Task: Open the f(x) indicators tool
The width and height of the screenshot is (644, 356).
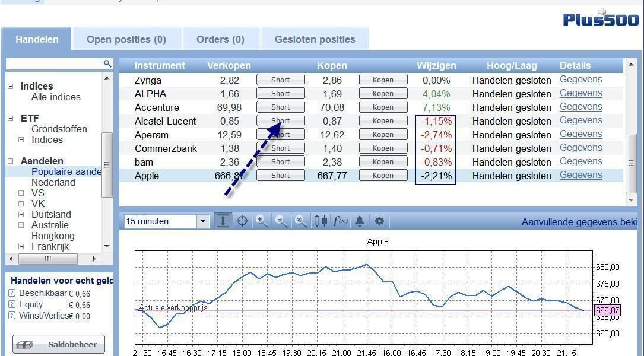Action: click(x=340, y=221)
